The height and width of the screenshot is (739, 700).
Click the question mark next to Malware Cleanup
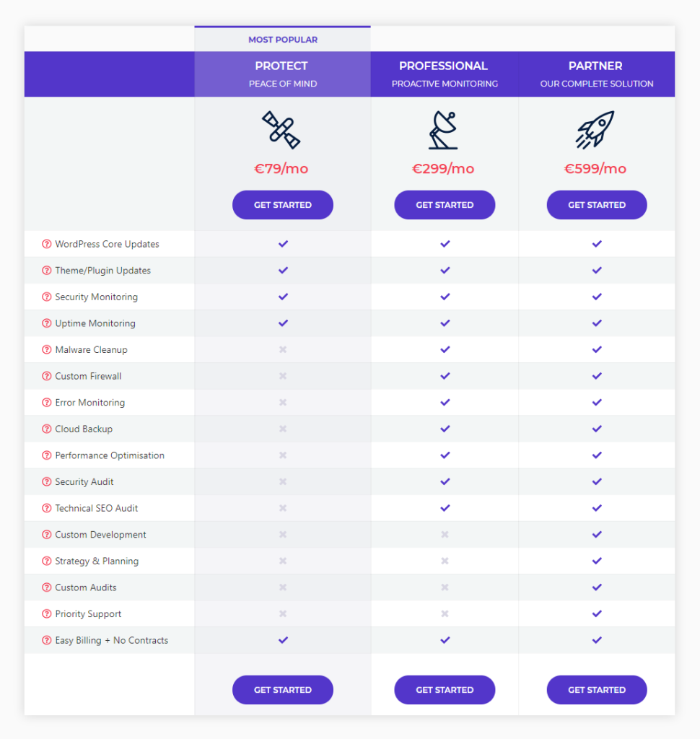coord(46,349)
